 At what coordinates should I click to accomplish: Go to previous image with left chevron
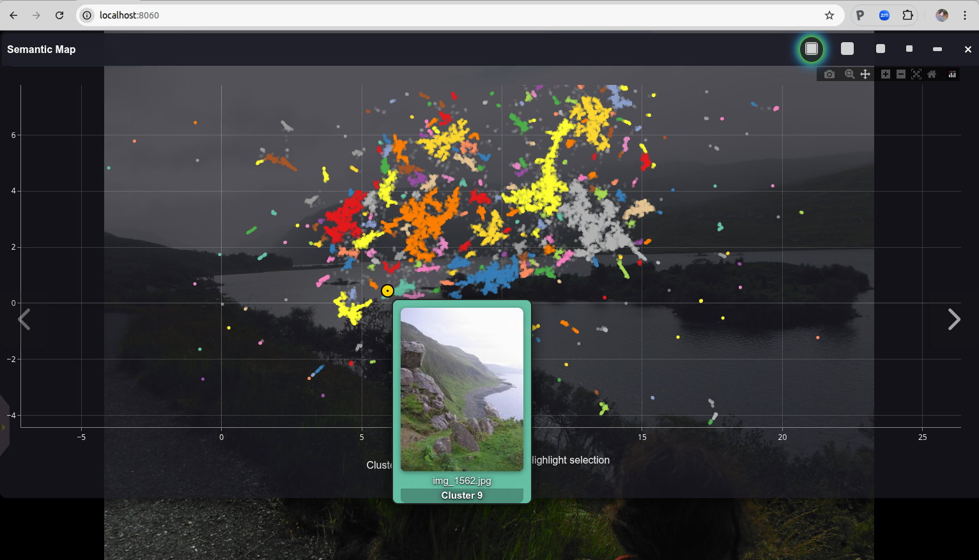[x=24, y=319]
